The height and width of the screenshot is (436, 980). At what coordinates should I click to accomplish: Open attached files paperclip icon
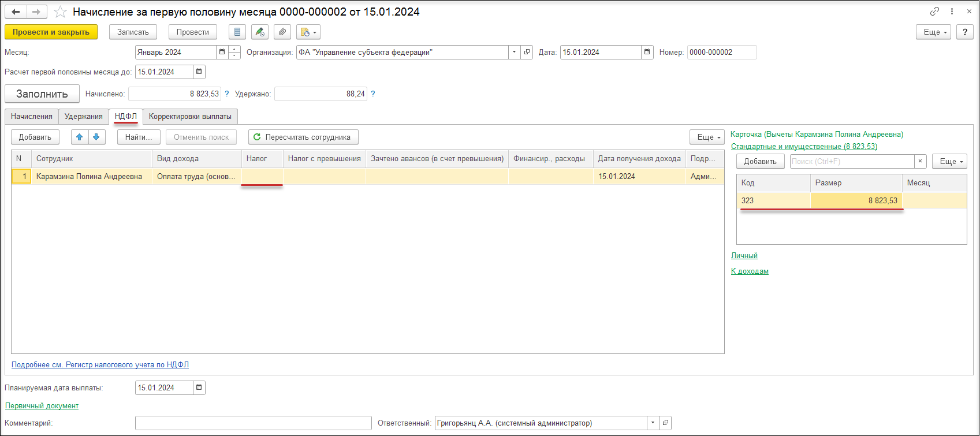point(282,32)
